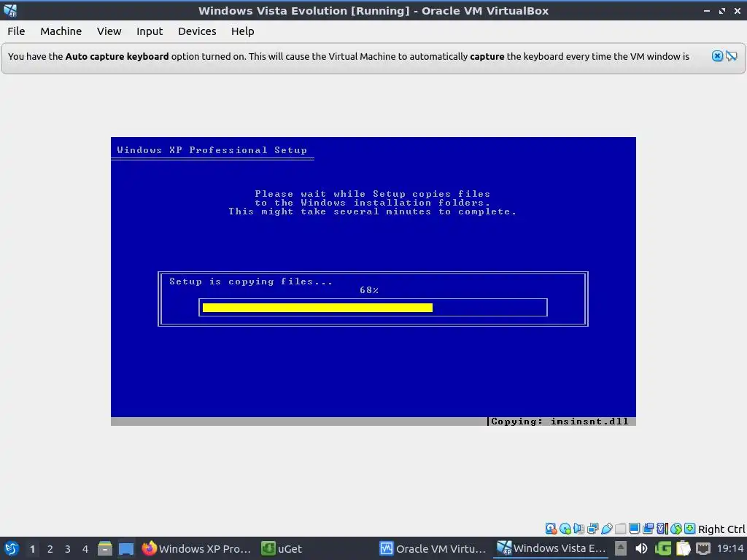
Task: Click the network adapters status icon
Action: [x=592, y=529]
